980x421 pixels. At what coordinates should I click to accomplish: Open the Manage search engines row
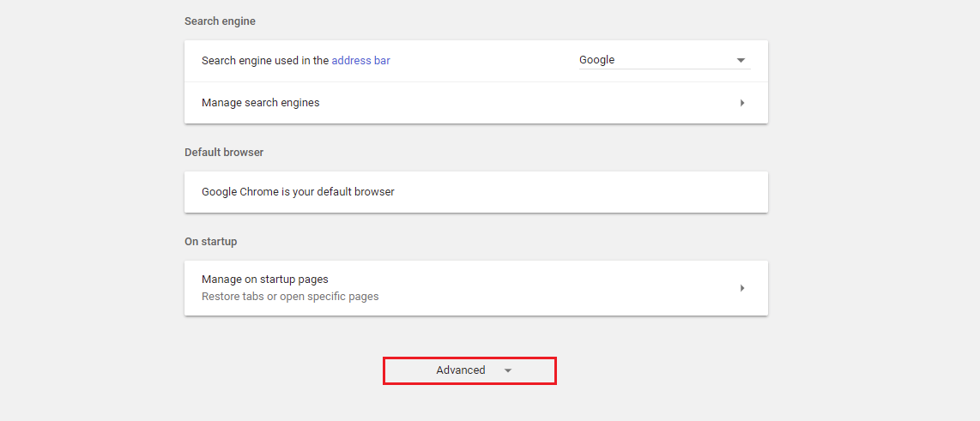coord(475,102)
